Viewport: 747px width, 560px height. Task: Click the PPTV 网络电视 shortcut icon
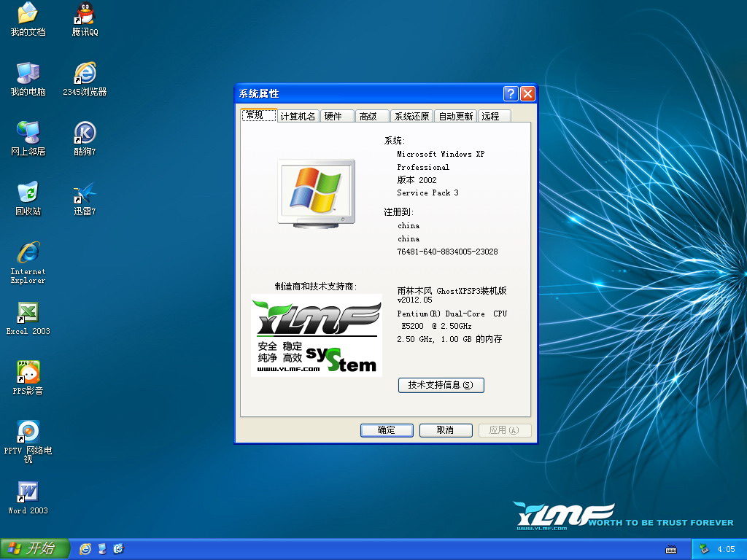(28, 432)
